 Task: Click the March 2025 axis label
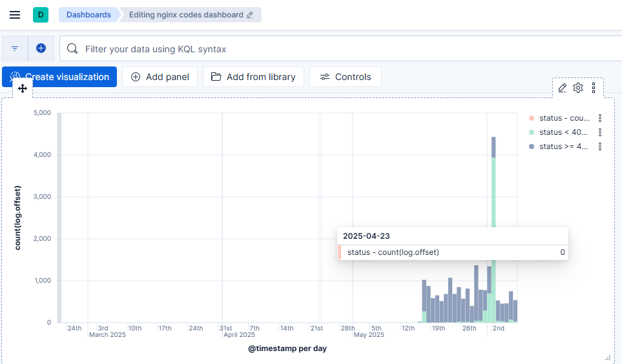tap(107, 335)
